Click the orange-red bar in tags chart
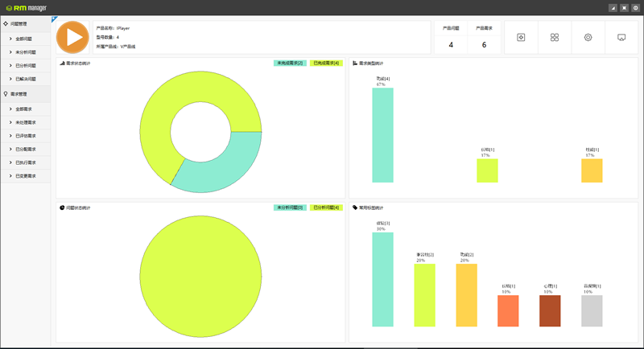Image resolution: width=644 pixels, height=349 pixels. 509,310
